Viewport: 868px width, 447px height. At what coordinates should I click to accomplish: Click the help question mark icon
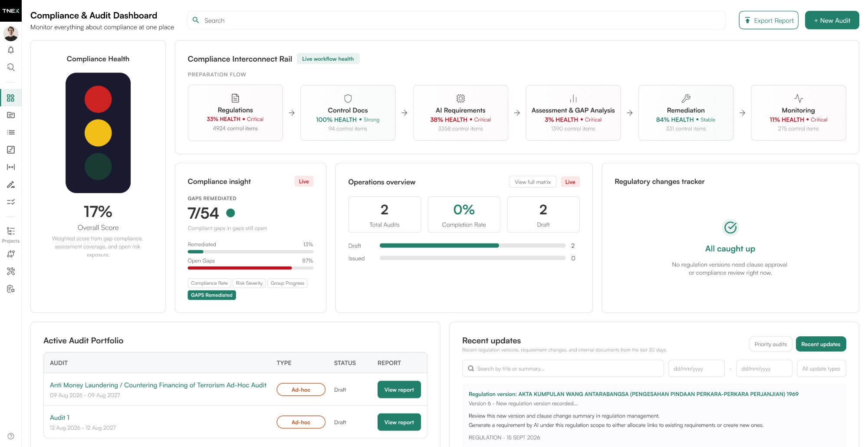[11, 436]
